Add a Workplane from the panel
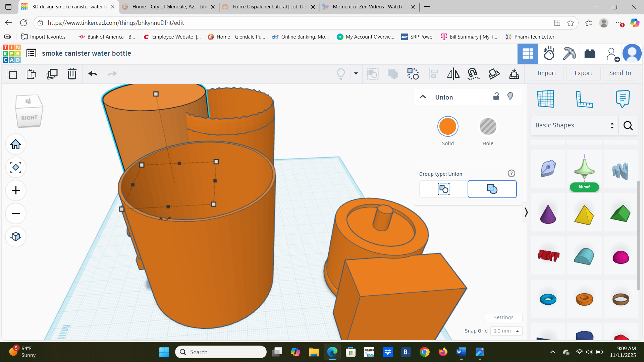 tap(546, 99)
